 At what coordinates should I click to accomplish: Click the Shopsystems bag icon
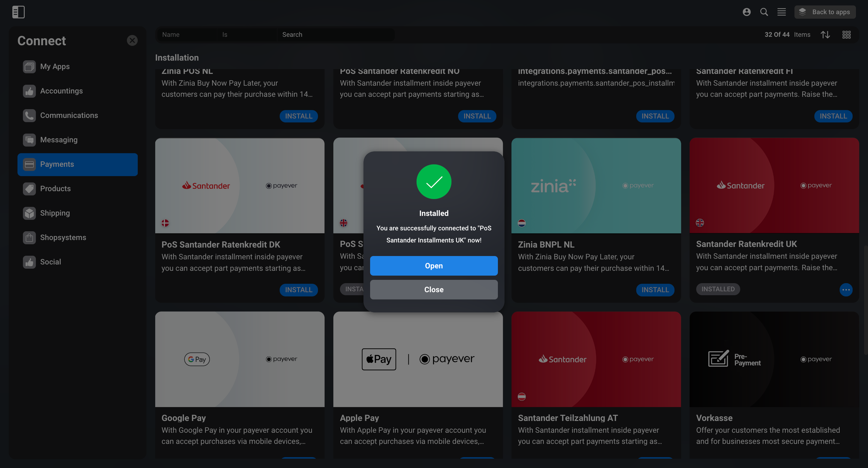click(x=29, y=238)
